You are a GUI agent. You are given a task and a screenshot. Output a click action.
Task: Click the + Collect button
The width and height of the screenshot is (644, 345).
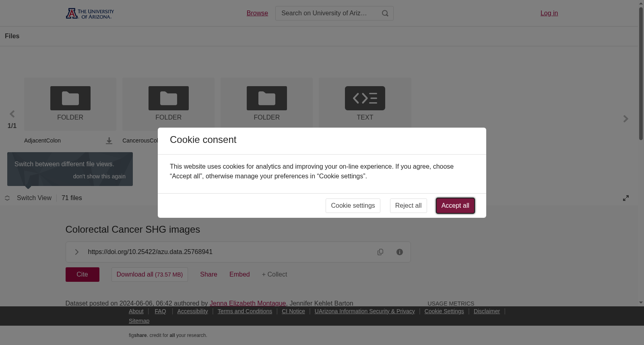coord(275,275)
